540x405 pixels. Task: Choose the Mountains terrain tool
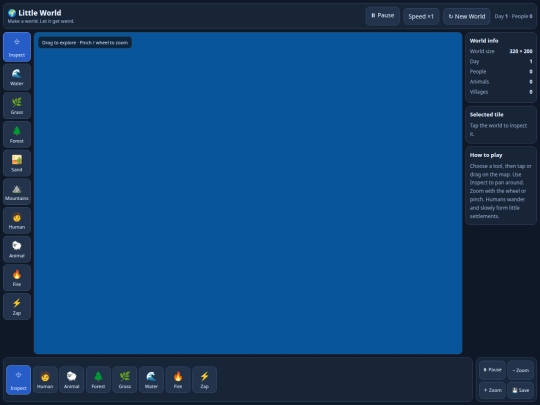(17, 192)
